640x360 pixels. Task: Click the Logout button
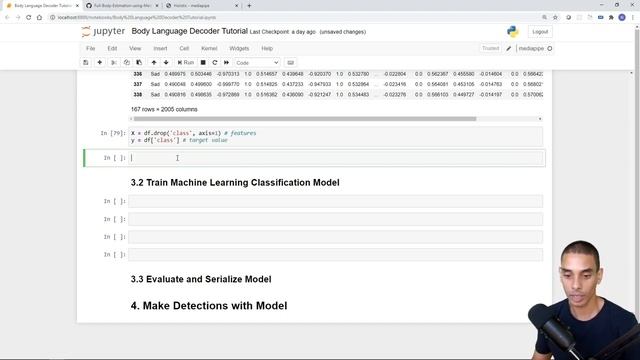540,32
